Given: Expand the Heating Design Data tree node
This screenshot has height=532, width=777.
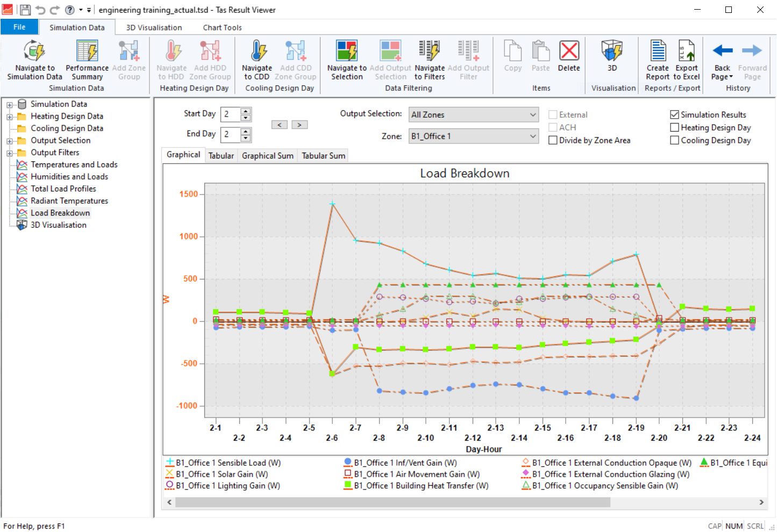Looking at the screenshot, I should [9, 117].
